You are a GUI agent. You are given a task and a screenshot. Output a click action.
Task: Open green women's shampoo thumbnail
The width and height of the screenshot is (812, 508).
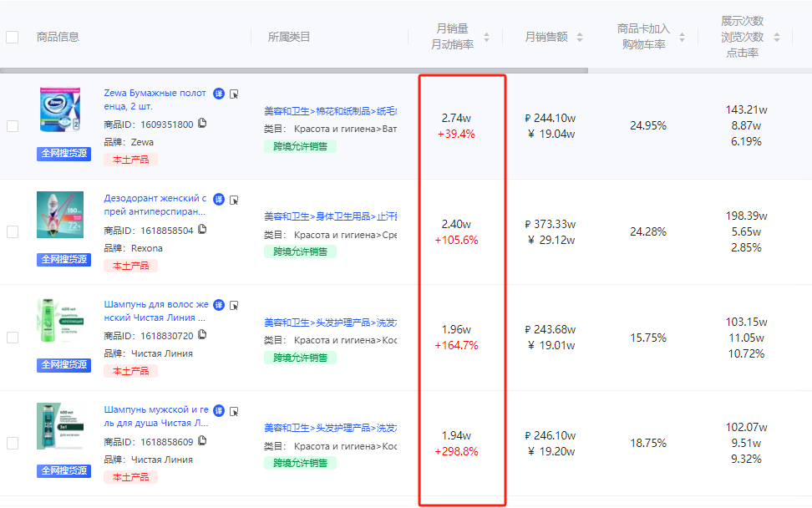60,321
